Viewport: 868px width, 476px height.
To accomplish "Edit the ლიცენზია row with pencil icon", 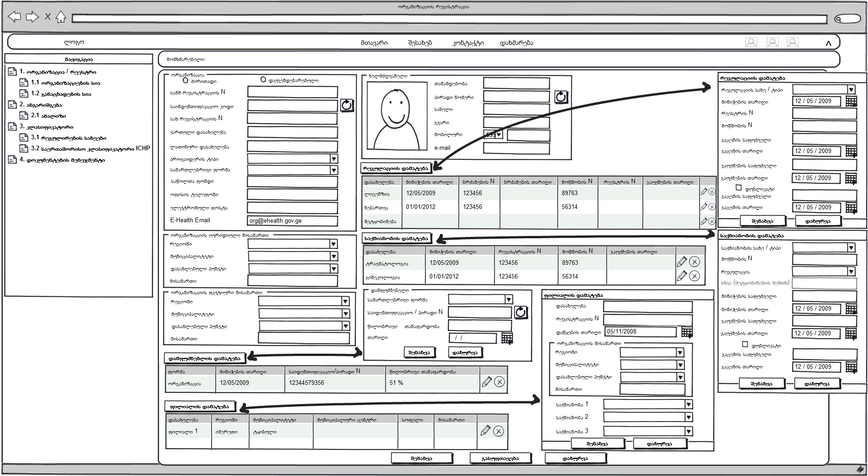I will click(704, 192).
